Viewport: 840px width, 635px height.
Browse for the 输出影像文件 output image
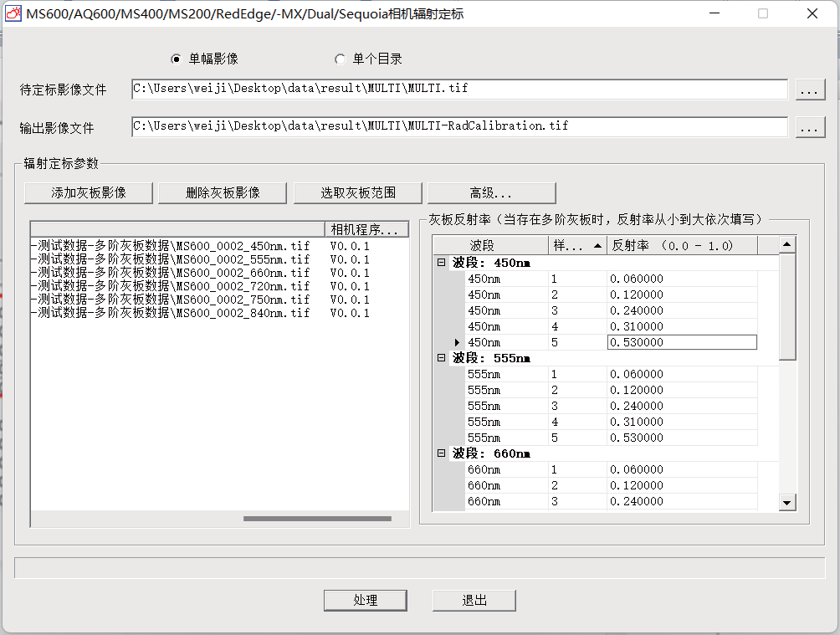tap(810, 127)
